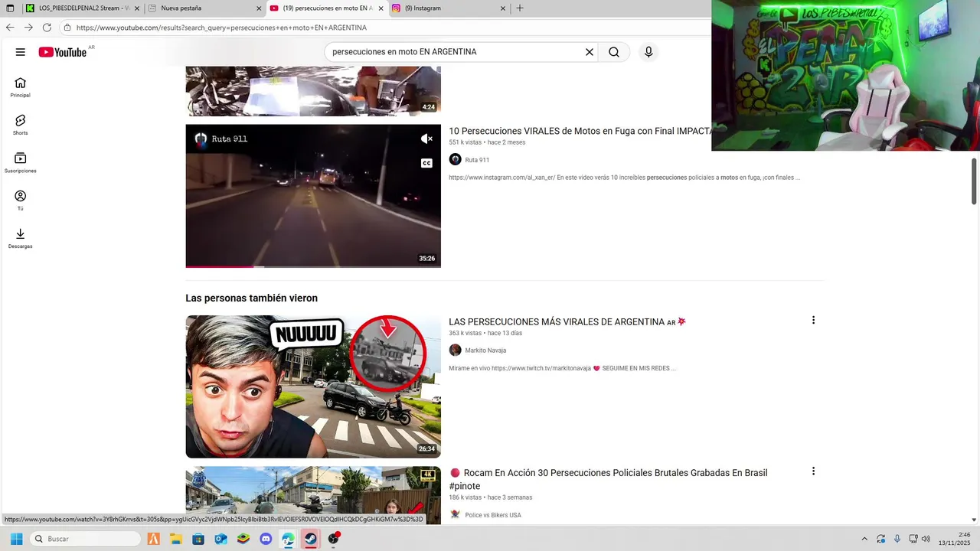
Task: Play the Ruta 911 night chase thumbnail
Action: [313, 196]
